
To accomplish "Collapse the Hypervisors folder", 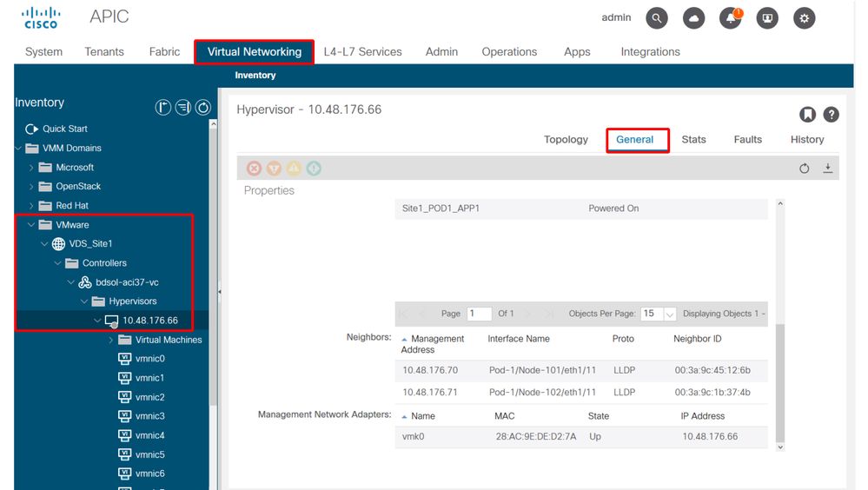I will pos(84,301).
